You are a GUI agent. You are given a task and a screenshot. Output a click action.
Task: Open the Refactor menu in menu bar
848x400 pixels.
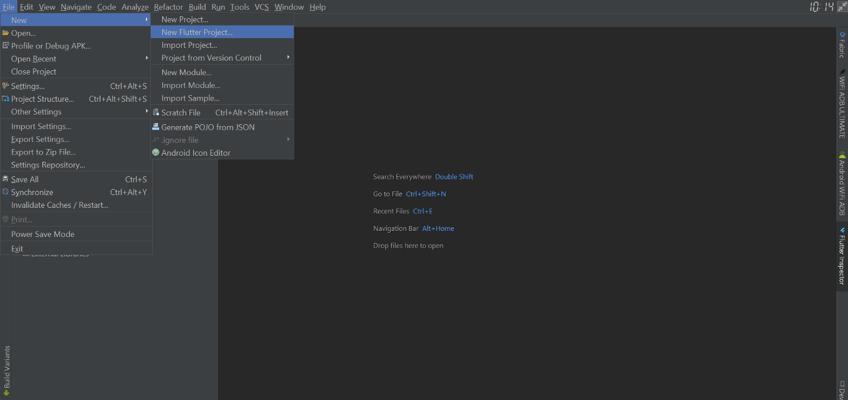(x=168, y=7)
